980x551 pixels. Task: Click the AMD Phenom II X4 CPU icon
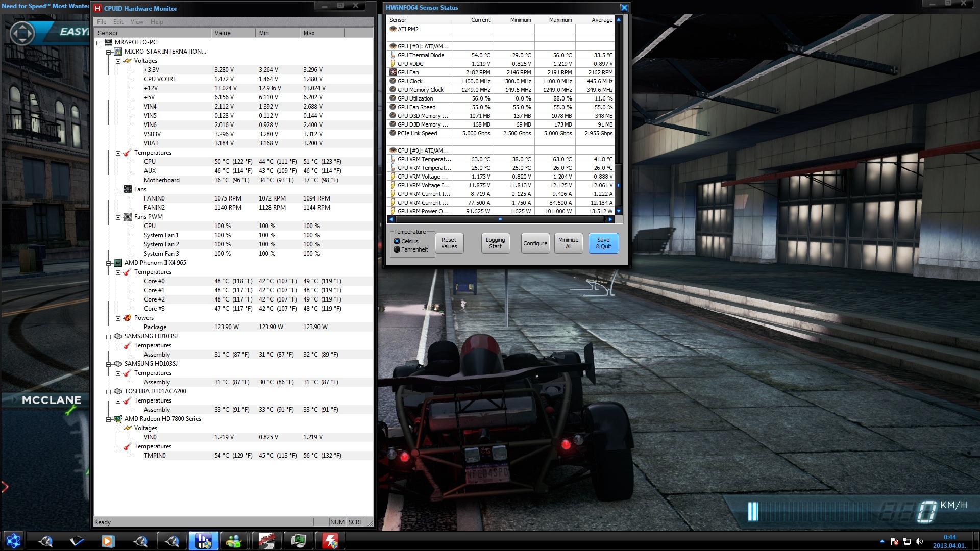118,263
